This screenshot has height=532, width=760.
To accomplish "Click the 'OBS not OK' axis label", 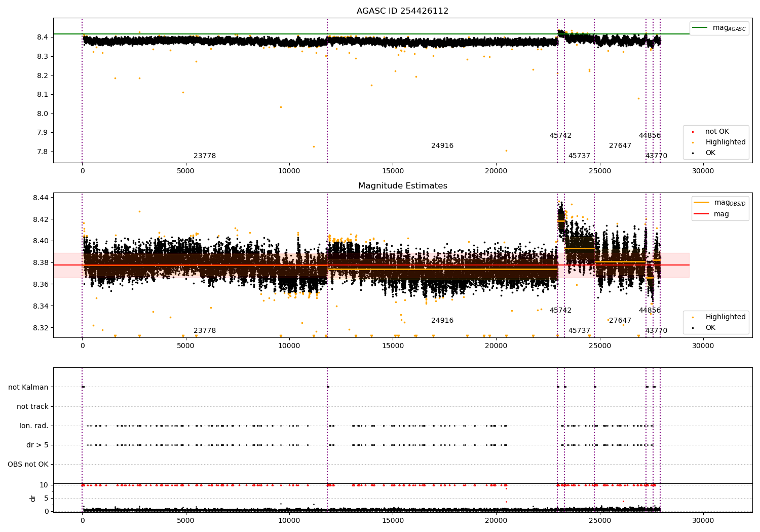I will point(28,465).
